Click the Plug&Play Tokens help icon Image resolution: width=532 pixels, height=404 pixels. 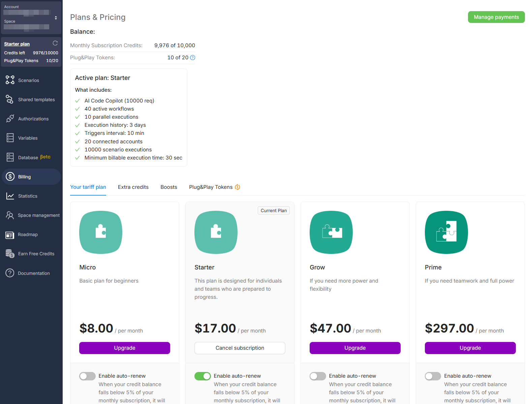click(193, 58)
